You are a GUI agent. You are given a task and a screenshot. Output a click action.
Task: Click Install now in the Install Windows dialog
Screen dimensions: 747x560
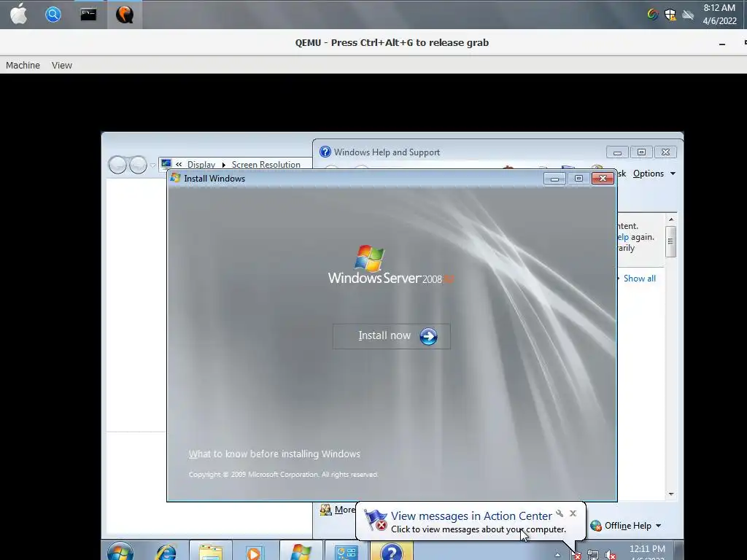coord(391,336)
